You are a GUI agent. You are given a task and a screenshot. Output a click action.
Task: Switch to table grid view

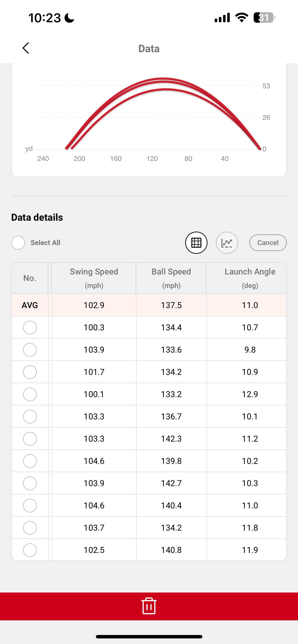point(196,242)
